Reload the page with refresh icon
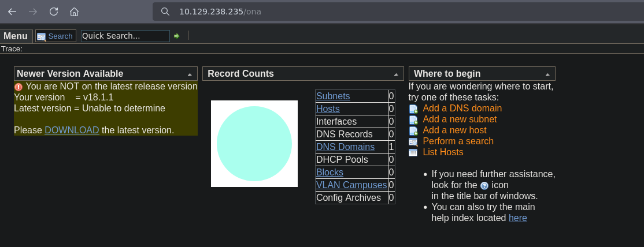This screenshot has height=247, width=644. coord(54,12)
